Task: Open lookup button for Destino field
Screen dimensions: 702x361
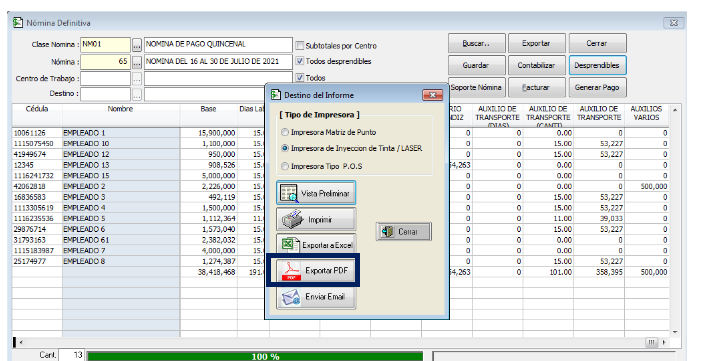Action: 137,94
